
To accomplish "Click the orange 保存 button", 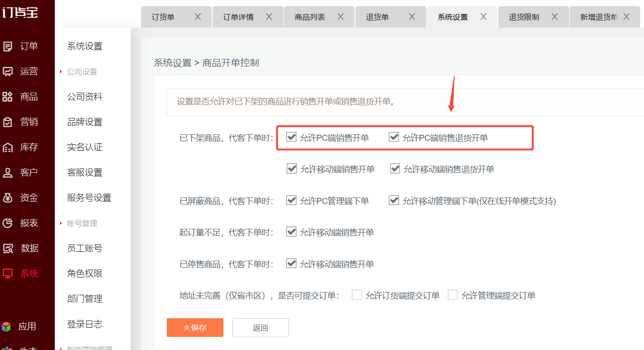I will [195, 328].
